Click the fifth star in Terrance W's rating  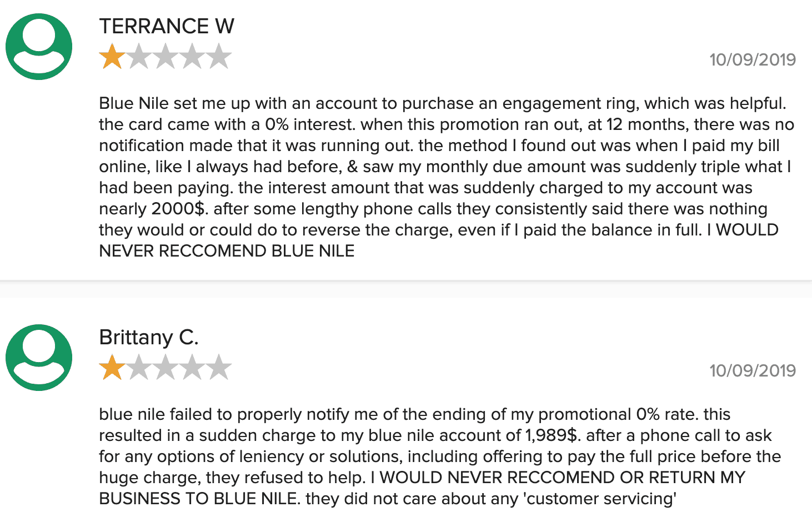(x=219, y=57)
